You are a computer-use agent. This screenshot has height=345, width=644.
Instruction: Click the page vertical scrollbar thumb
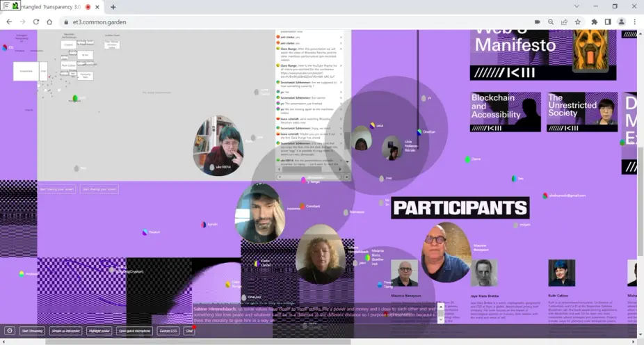pyautogui.click(x=641, y=201)
